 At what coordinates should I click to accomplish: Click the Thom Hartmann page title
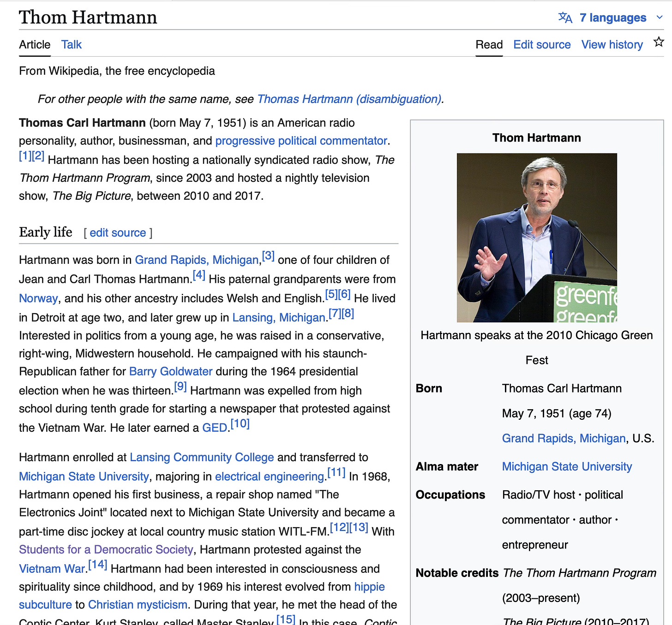coord(88,18)
